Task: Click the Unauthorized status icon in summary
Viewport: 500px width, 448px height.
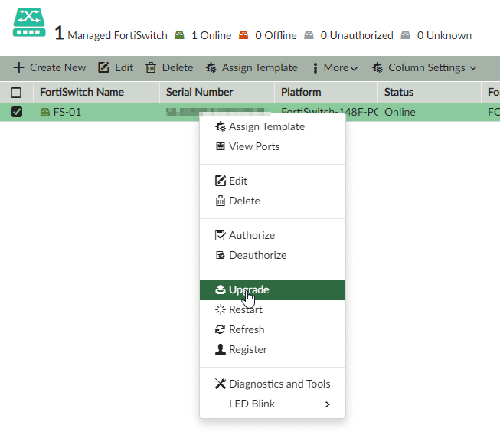Action: click(309, 35)
